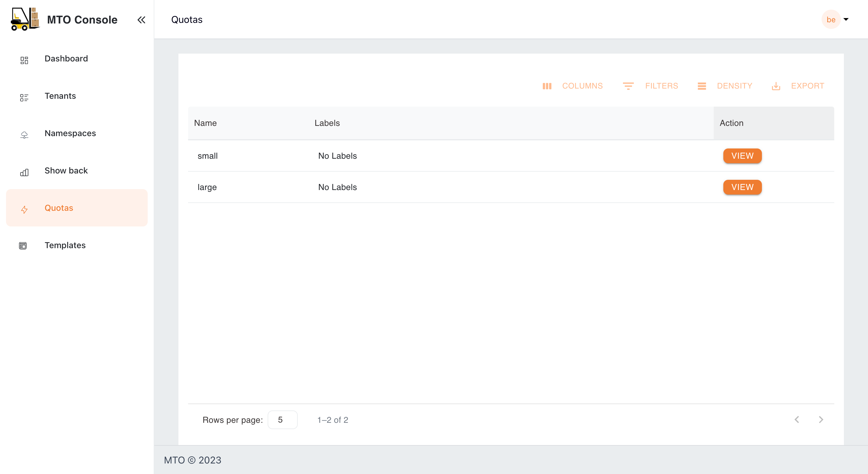The image size is (868, 474).
Task: Click the Export download icon
Action: (x=776, y=86)
